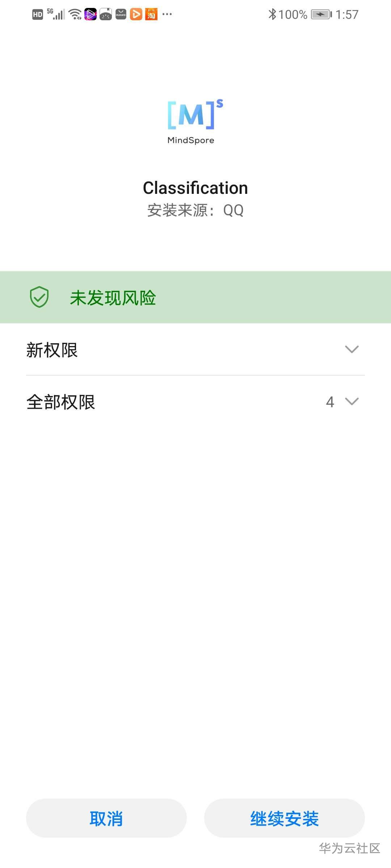This screenshot has height=868, width=391.
Task: Tap the Wi-Fi status icon
Action: click(x=75, y=14)
